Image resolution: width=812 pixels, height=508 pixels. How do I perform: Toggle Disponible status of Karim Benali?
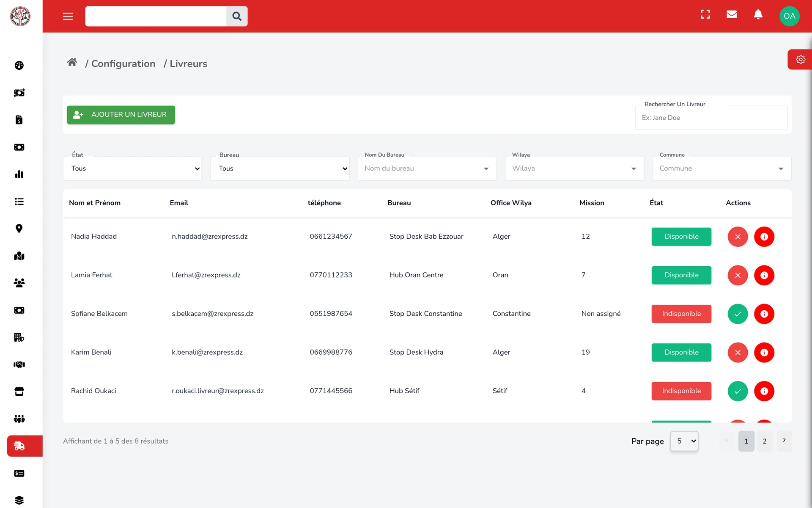point(681,352)
